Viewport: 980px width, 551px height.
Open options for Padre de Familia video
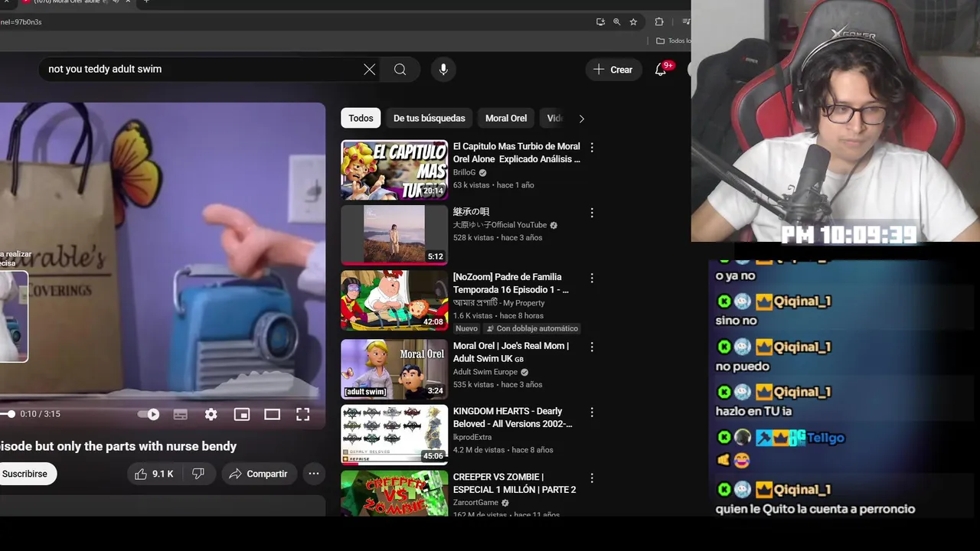[592, 278]
